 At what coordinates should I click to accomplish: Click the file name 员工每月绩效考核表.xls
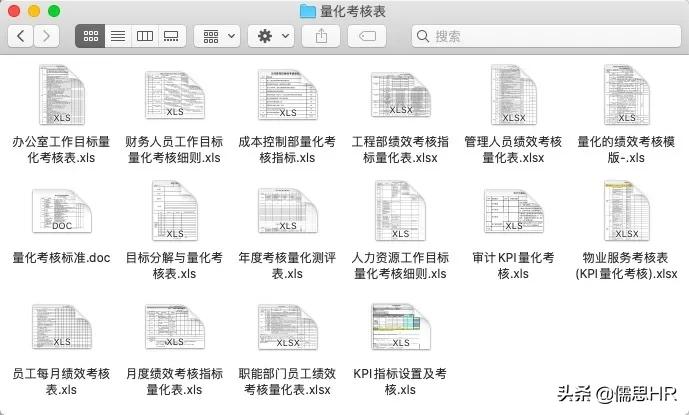point(62,382)
